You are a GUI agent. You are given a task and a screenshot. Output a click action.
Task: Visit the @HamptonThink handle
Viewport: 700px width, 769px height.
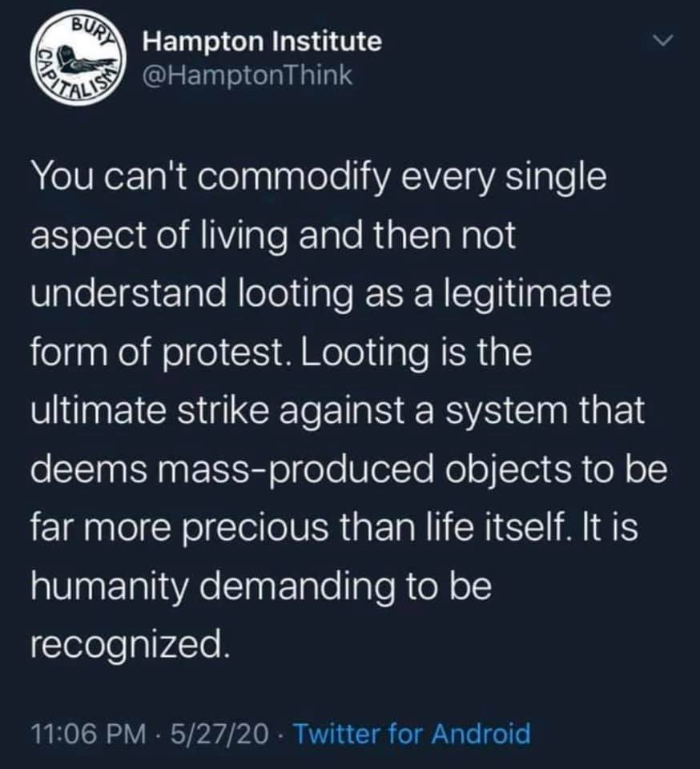[247, 75]
